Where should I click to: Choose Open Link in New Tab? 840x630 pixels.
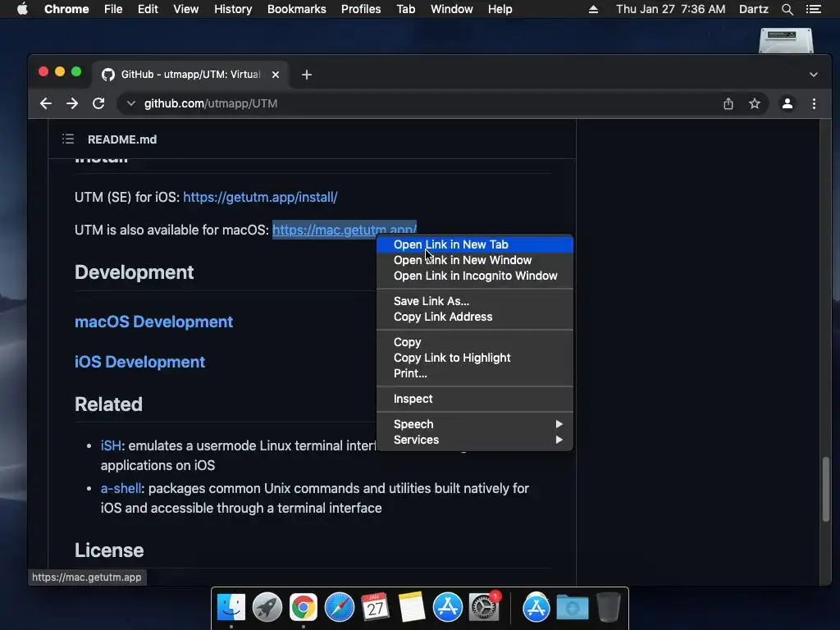(x=475, y=244)
